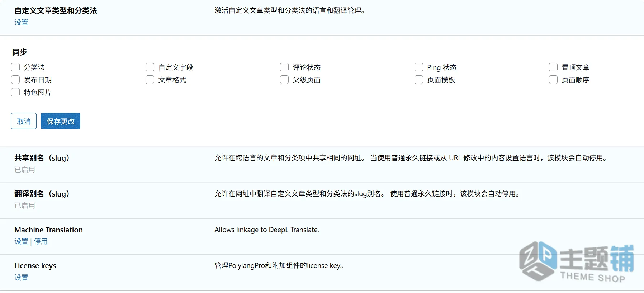The height and width of the screenshot is (293, 644).
Task: Click the 同步 section heading
Action: pyautogui.click(x=20, y=52)
